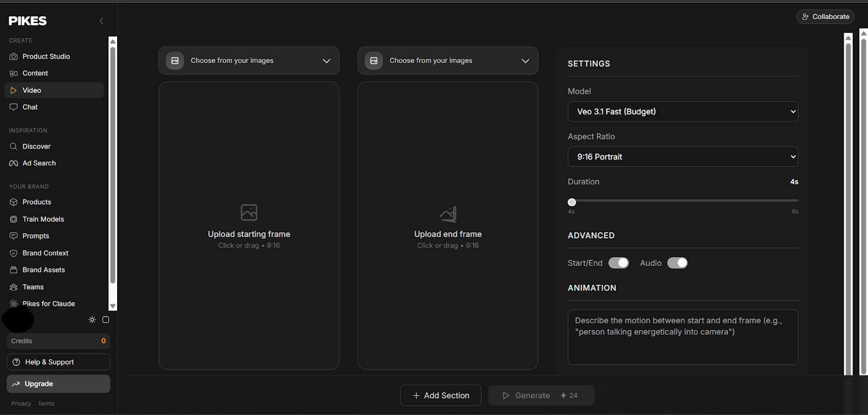868x415 pixels.
Task: Click the Chat speech-bubble icon
Action: [x=14, y=107]
